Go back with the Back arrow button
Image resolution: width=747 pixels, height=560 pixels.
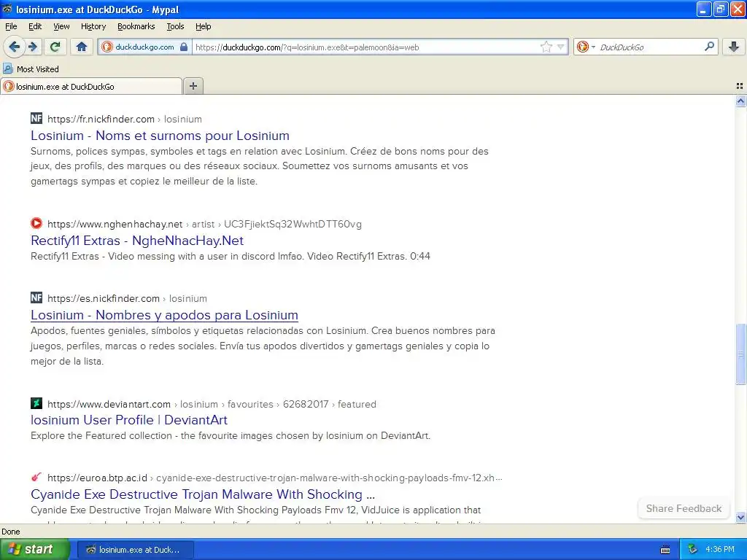click(14, 47)
